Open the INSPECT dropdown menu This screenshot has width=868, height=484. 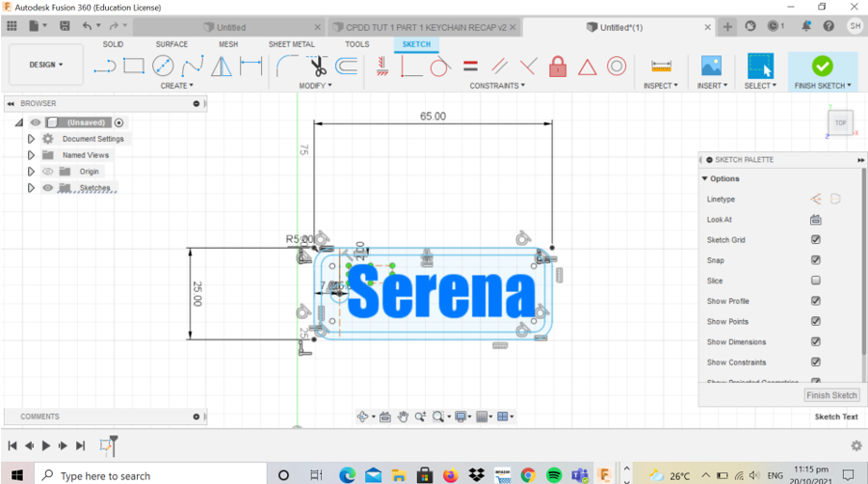click(661, 86)
